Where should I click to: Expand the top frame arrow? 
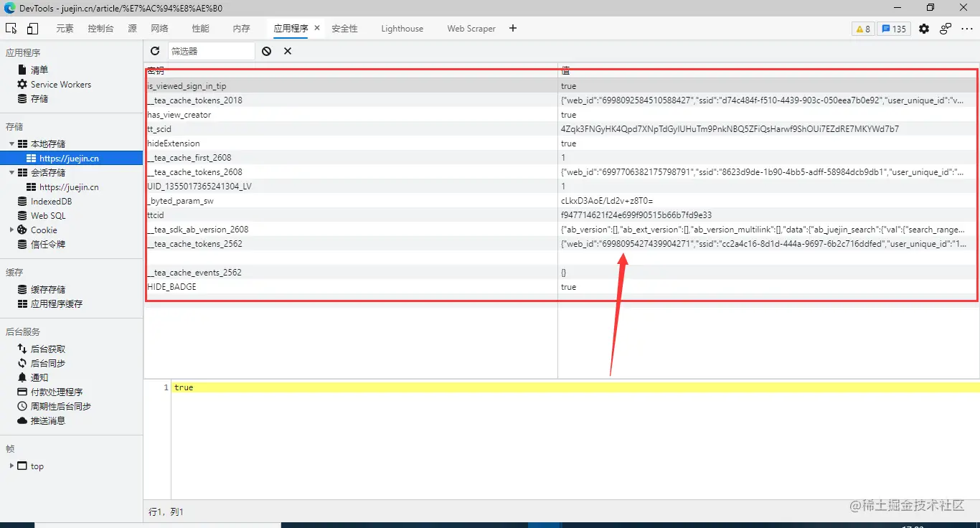point(11,466)
